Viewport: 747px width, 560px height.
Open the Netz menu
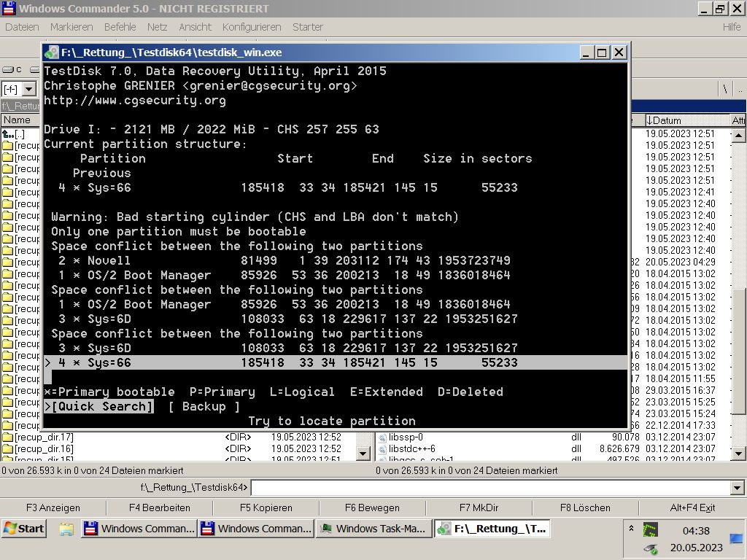(158, 27)
